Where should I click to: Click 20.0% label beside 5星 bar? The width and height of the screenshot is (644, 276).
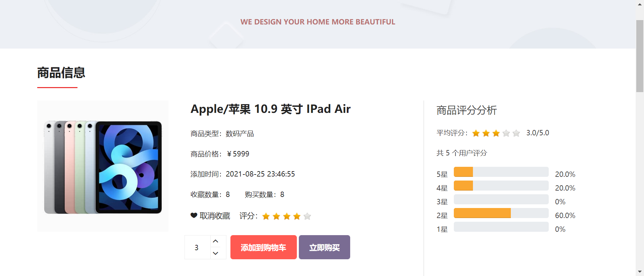(x=565, y=174)
